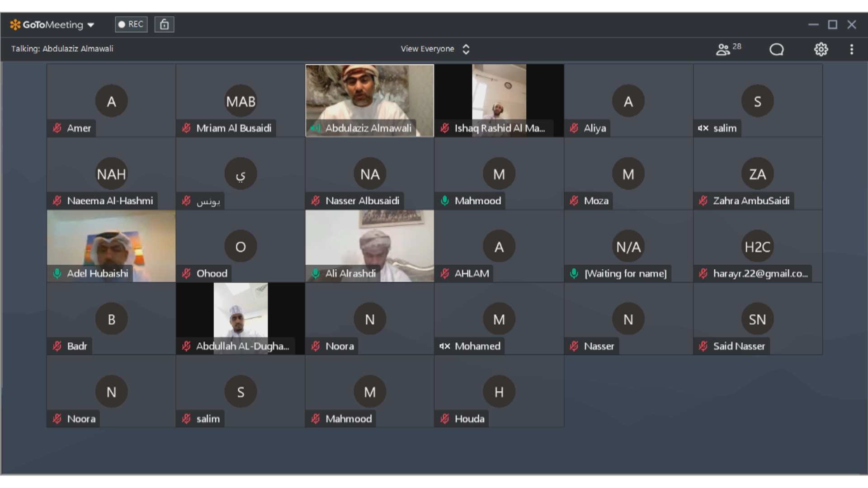Click the meeting lock button
Viewport: 868px width, 488px height.
[164, 24]
